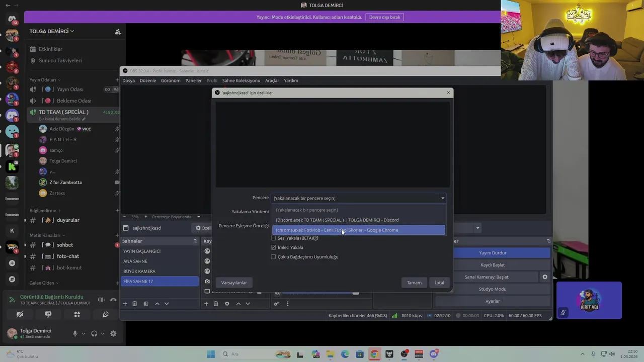Open noise suppression icon in Discord voice panel
This screenshot has height=362, width=644.
click(101, 300)
